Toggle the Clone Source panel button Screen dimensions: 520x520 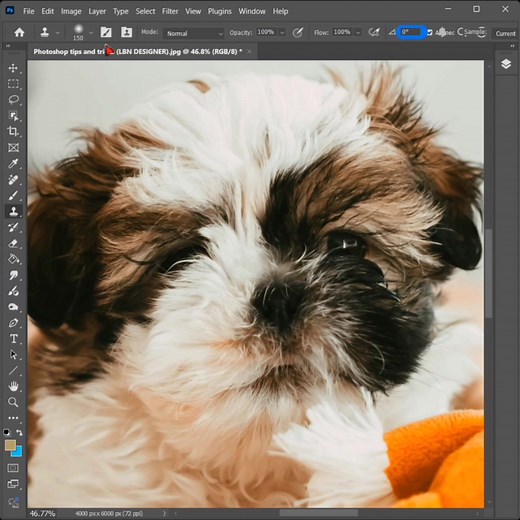[x=126, y=32]
